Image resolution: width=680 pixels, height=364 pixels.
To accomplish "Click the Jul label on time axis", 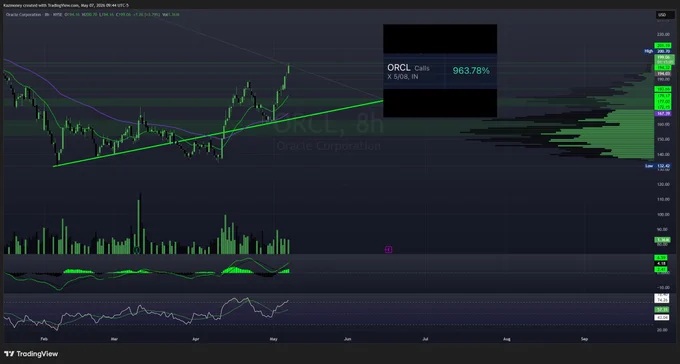I will tap(425, 339).
